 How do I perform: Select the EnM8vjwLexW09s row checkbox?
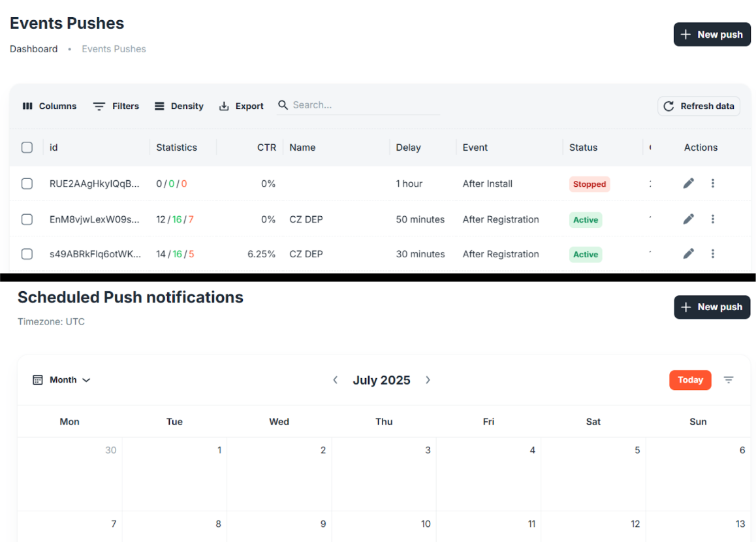[27, 219]
